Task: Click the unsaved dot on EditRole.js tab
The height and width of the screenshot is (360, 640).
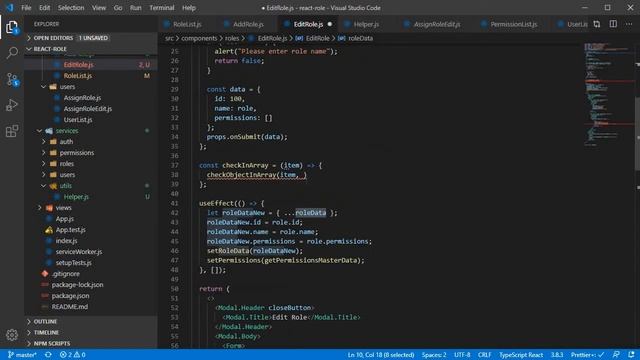Action: 330,24
